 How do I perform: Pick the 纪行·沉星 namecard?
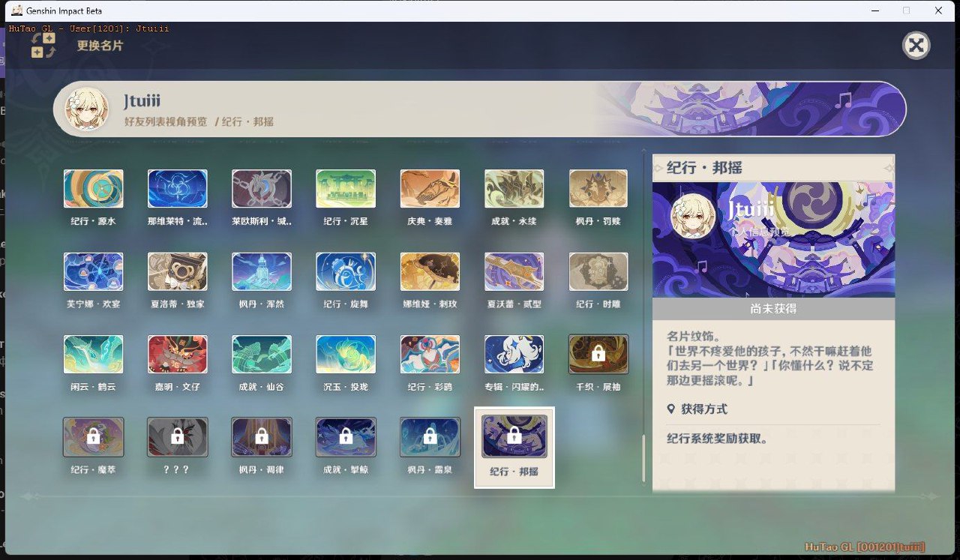click(346, 189)
